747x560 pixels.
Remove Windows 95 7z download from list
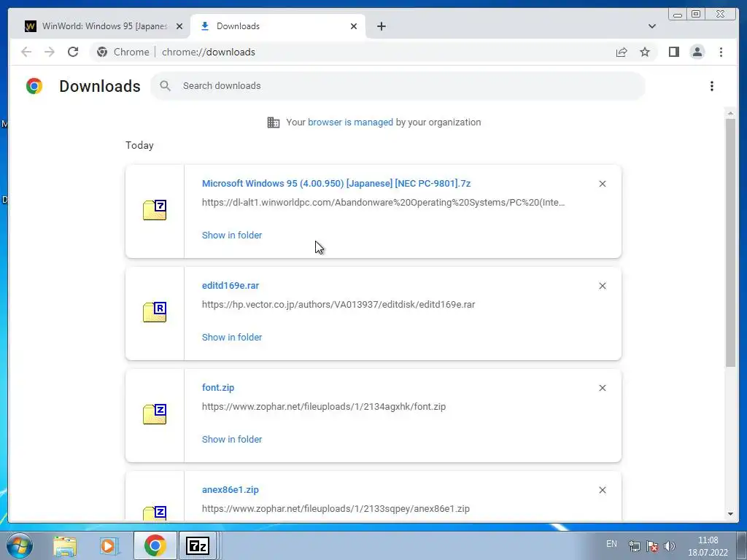tap(602, 184)
